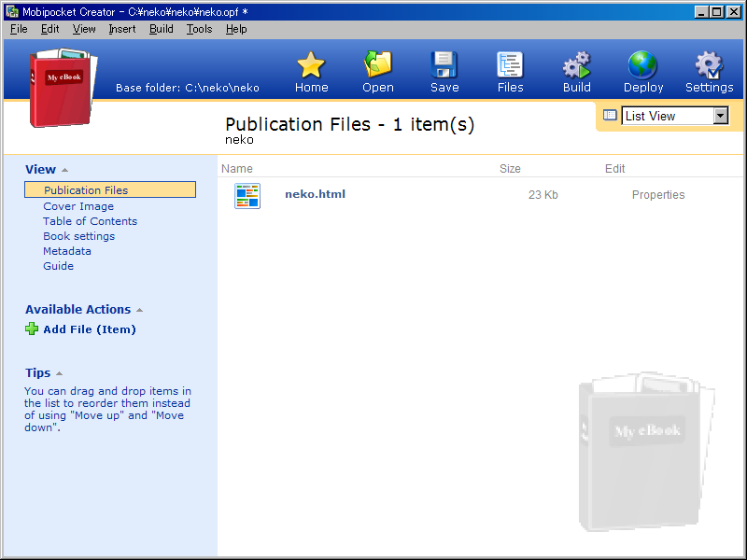Show the Files list icon in toolbar
This screenshot has width=747, height=560.
(510, 64)
